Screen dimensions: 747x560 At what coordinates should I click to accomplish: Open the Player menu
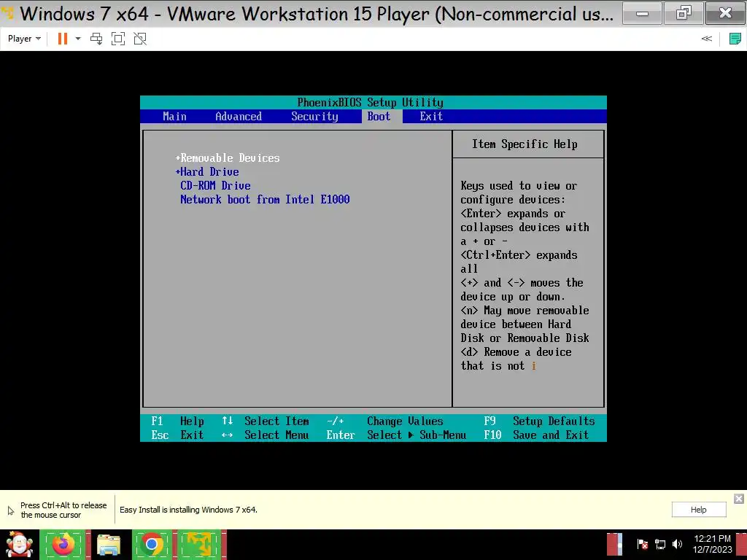[24, 39]
